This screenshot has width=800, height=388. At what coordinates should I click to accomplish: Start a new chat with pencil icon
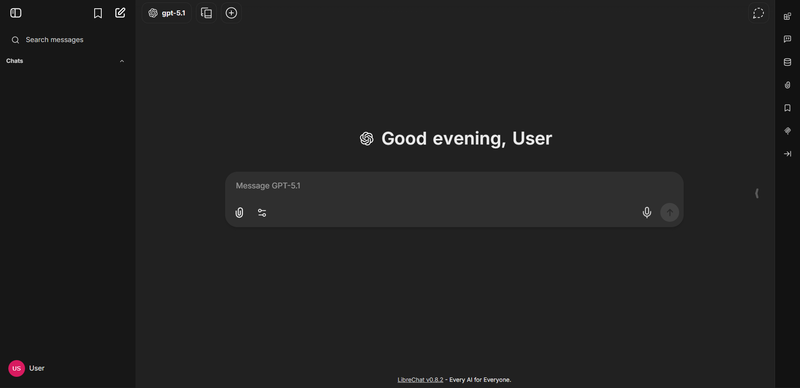click(x=120, y=13)
